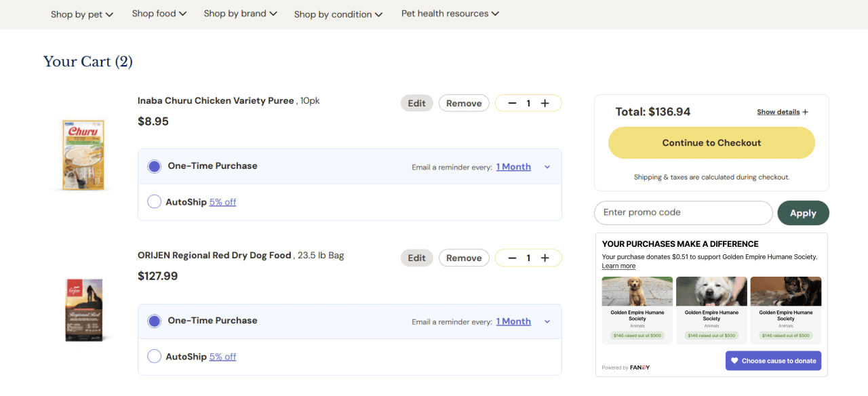
Task: Click the Total: $136.94 text
Action: click(x=652, y=112)
